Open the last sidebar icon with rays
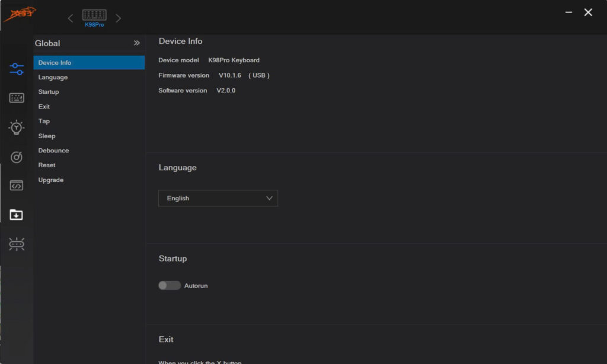607x364 pixels. 17,244
